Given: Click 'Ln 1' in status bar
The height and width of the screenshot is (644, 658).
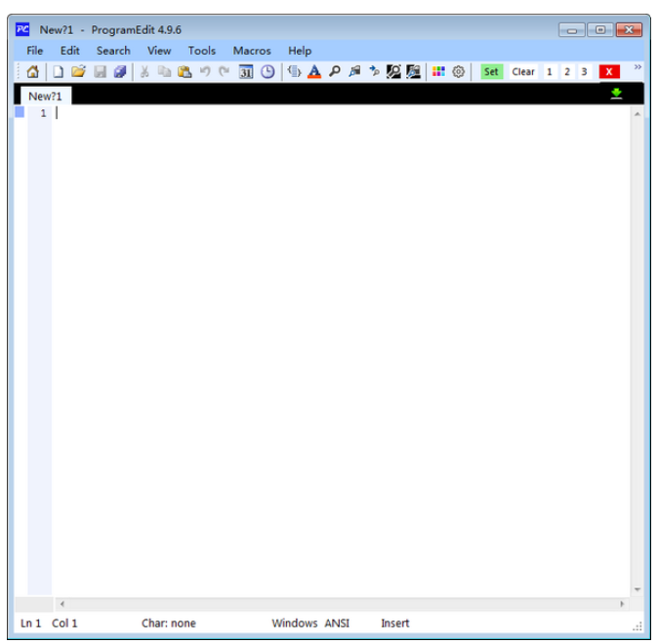Looking at the screenshot, I should (30, 624).
